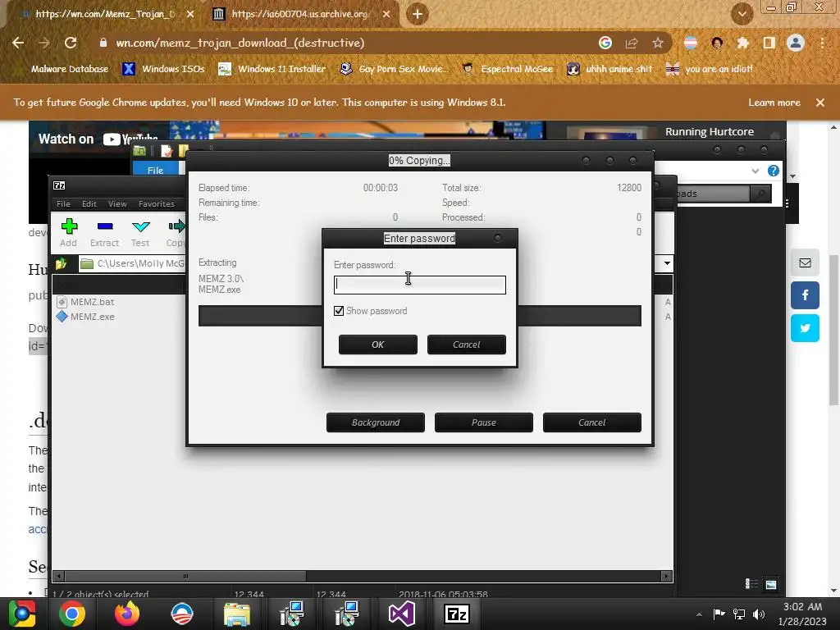
Task: Click the 7-Zip Add toolbar icon
Action: point(69,232)
